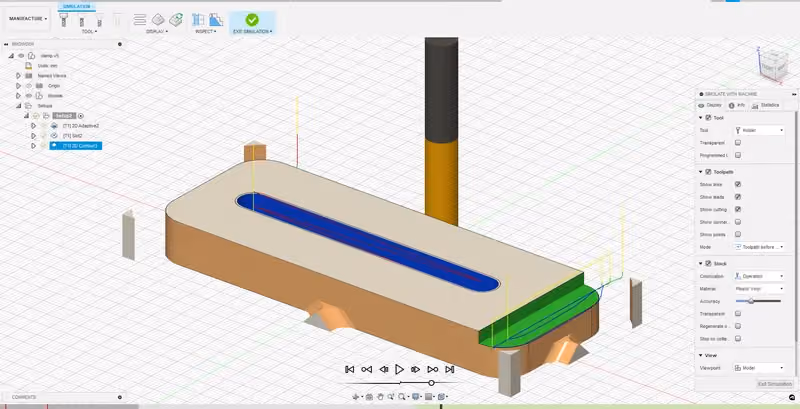Step backward one move in simulation
Screen dimensions: 800x409
point(384,369)
